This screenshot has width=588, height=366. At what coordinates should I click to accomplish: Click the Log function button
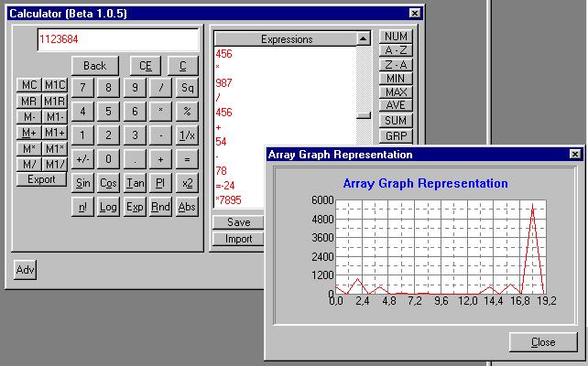[x=108, y=207]
